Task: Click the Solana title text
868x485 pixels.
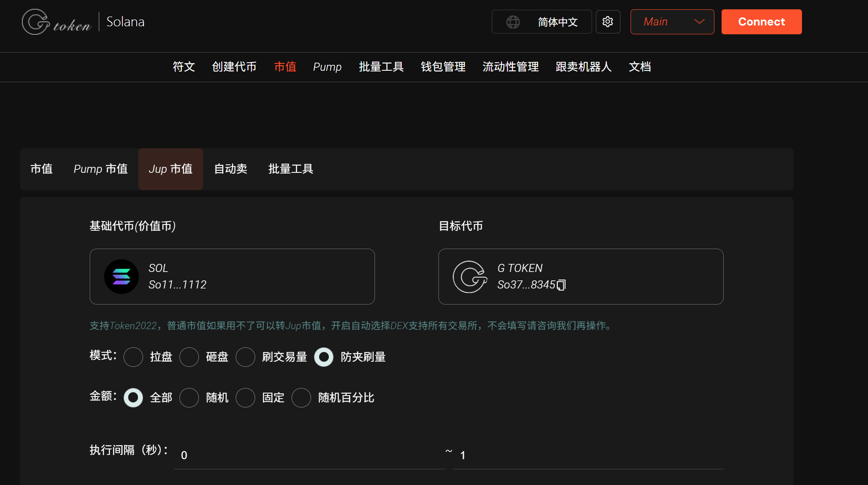Action: (126, 22)
